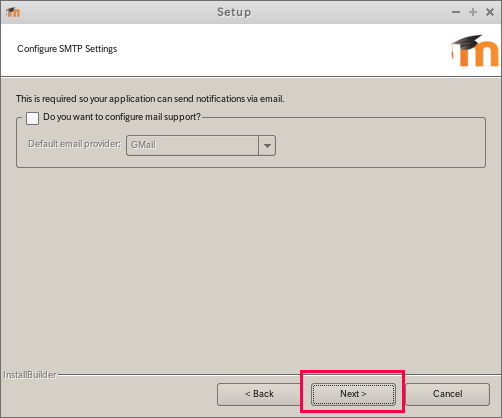Open the email provider dropdown arrow
The width and height of the screenshot is (502, 418).
[267, 145]
